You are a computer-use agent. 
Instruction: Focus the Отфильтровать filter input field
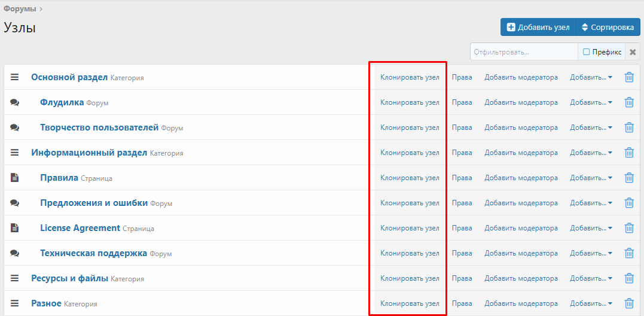coord(523,52)
